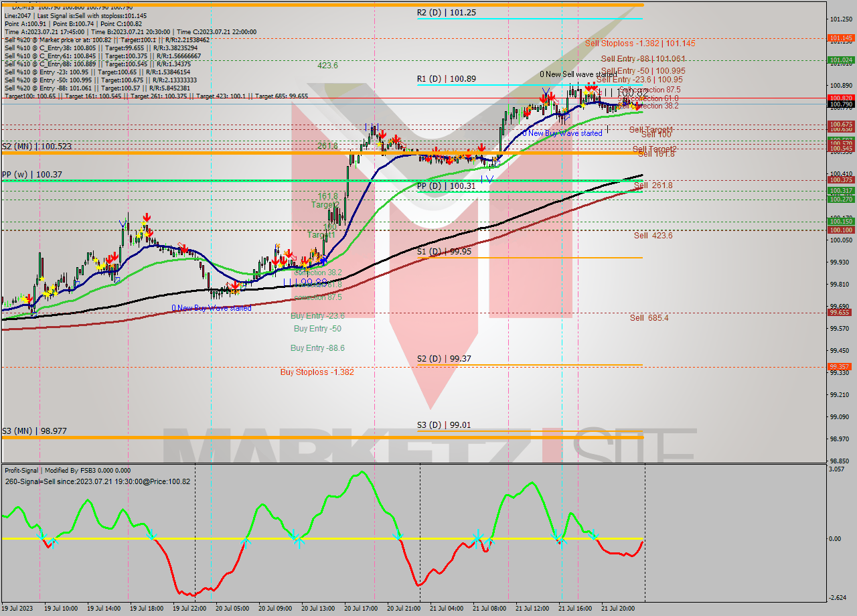Click the R2 (D) 101.25 resistance label

coord(447,12)
